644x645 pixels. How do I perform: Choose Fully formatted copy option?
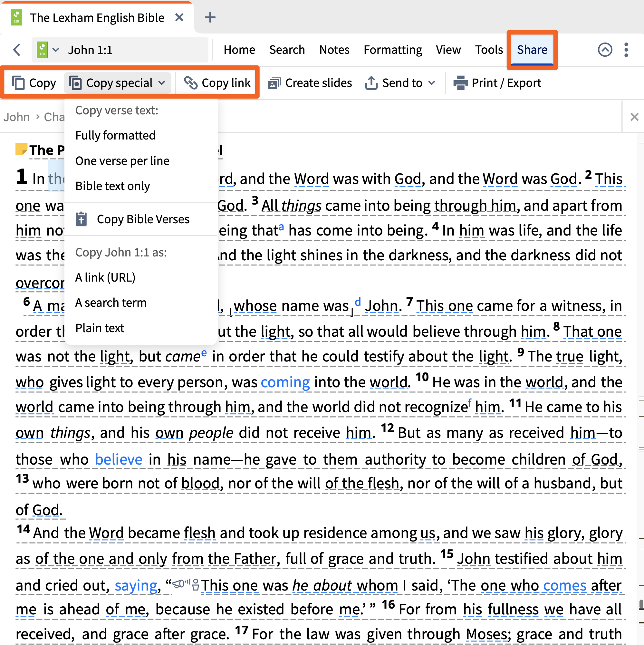point(115,135)
